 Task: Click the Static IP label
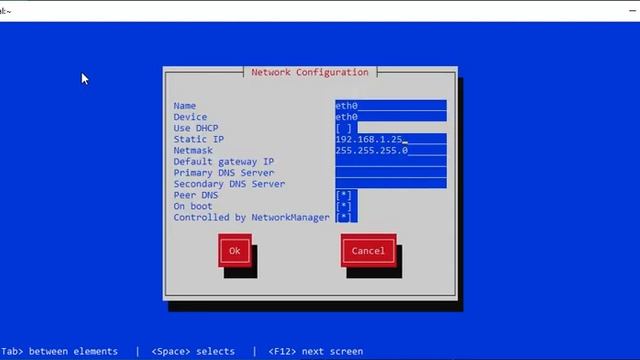tap(199, 139)
